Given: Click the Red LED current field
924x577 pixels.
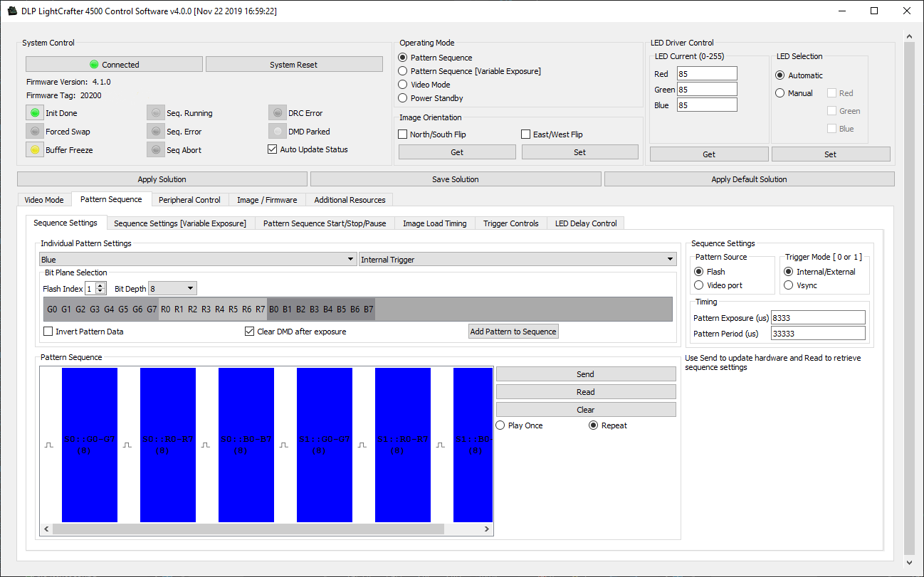Looking at the screenshot, I should pyautogui.click(x=707, y=74).
